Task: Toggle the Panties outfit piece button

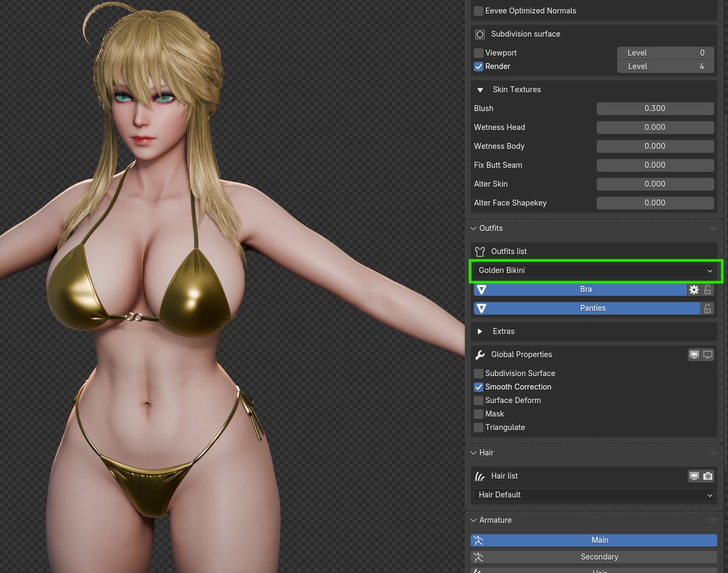Action: 587,308
